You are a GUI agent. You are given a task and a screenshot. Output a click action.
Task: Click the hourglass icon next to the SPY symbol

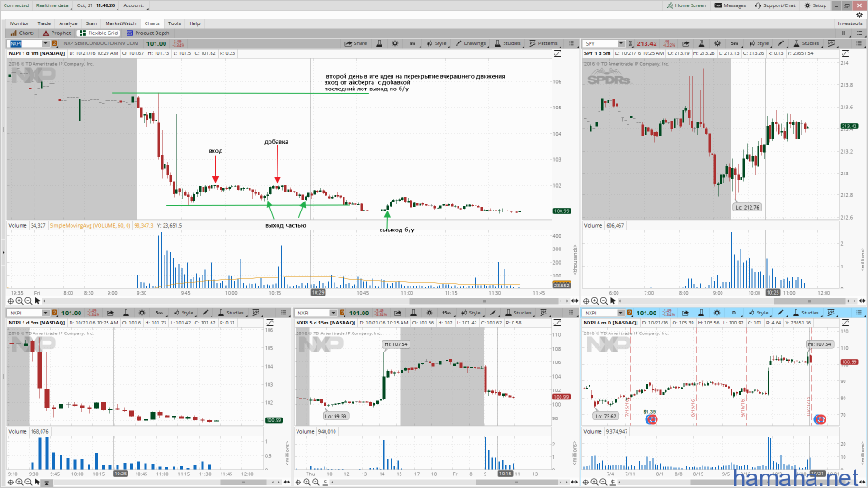pos(630,43)
